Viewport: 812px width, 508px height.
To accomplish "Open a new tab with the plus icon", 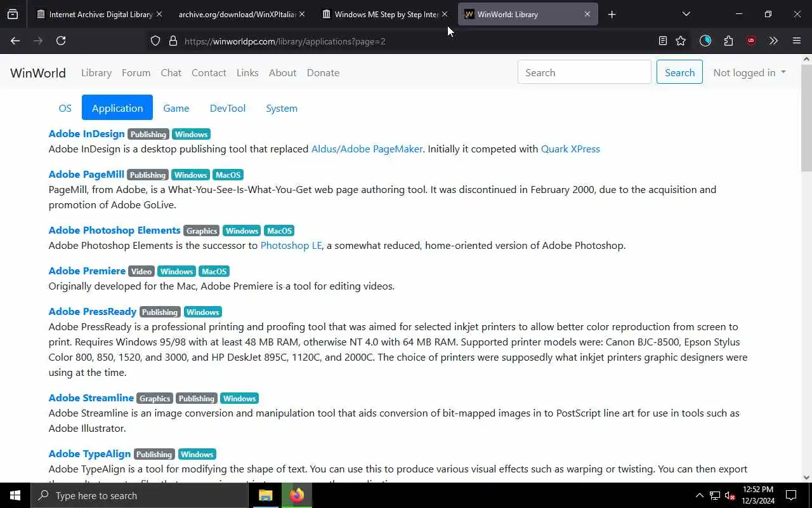I will coord(612,14).
